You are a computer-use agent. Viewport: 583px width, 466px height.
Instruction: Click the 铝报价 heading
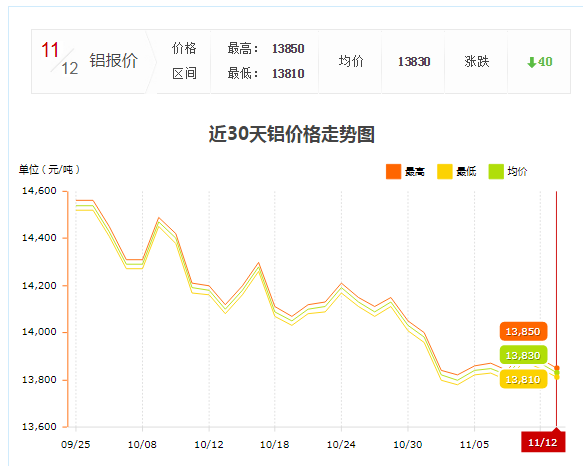point(114,61)
